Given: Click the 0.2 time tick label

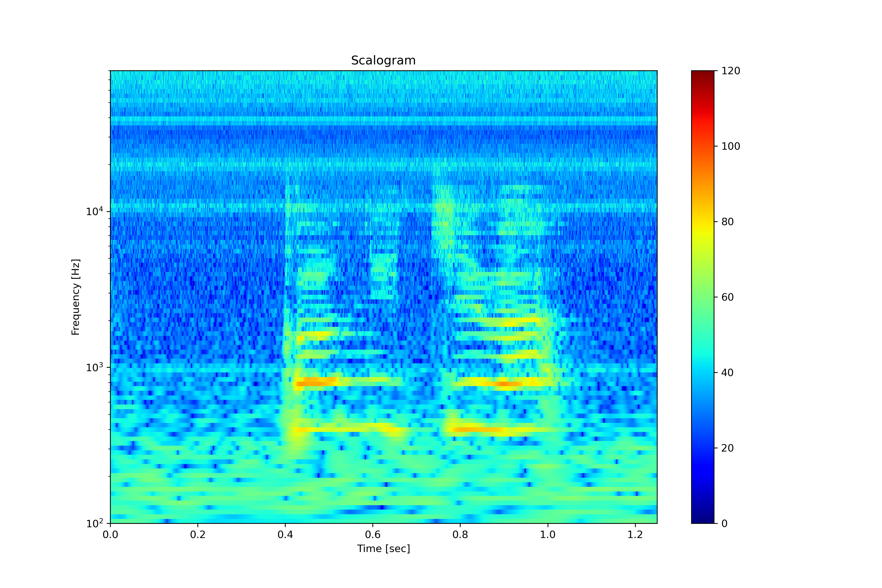Looking at the screenshot, I should pyautogui.click(x=198, y=534).
